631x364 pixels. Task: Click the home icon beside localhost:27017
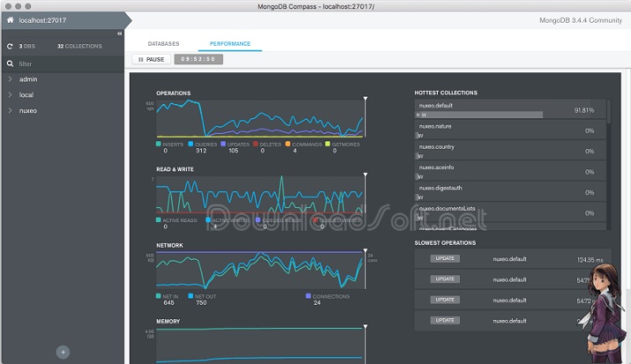10,20
